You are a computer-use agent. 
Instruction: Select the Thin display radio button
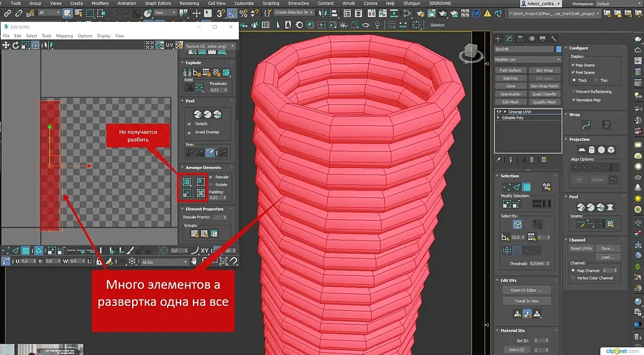pyautogui.click(x=596, y=80)
